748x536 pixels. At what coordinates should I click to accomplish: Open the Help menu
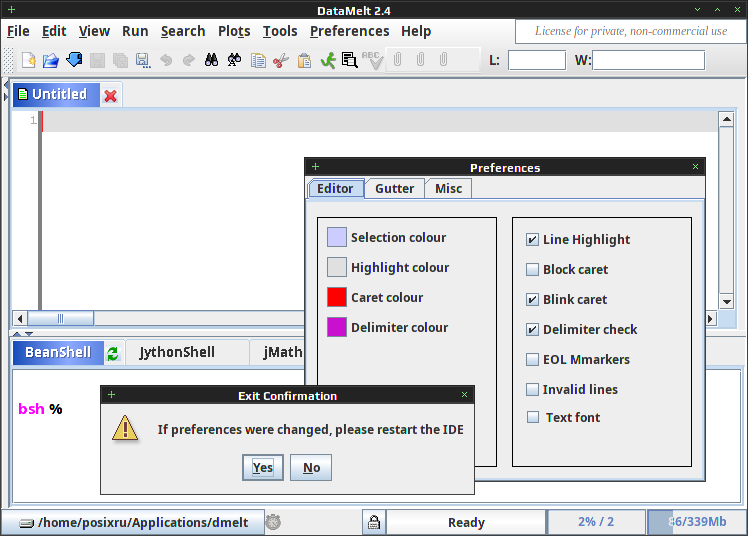(x=416, y=31)
